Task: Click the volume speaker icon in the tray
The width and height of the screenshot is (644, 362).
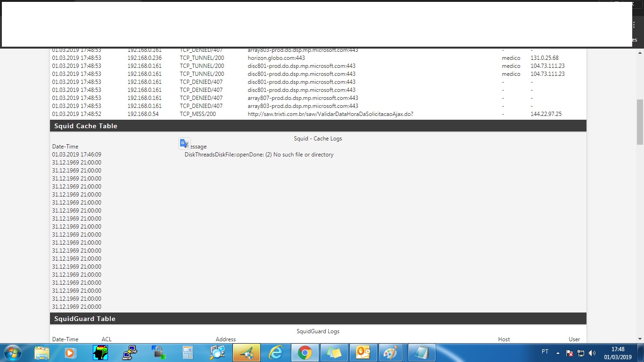Action: (592, 353)
